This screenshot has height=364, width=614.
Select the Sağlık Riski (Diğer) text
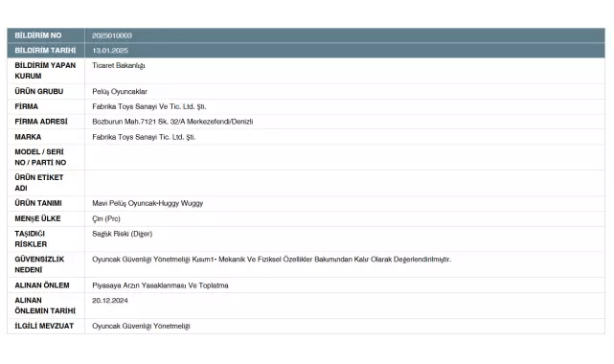click(x=123, y=234)
